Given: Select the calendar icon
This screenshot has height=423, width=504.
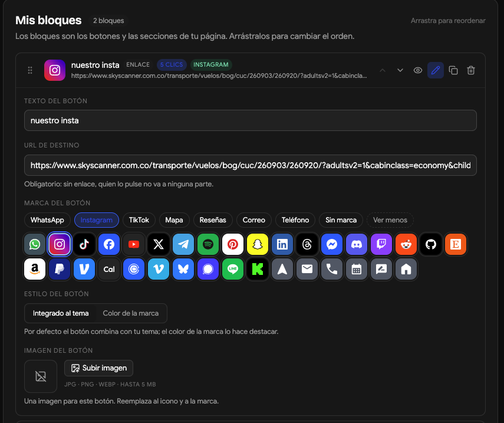Looking at the screenshot, I should tap(357, 269).
